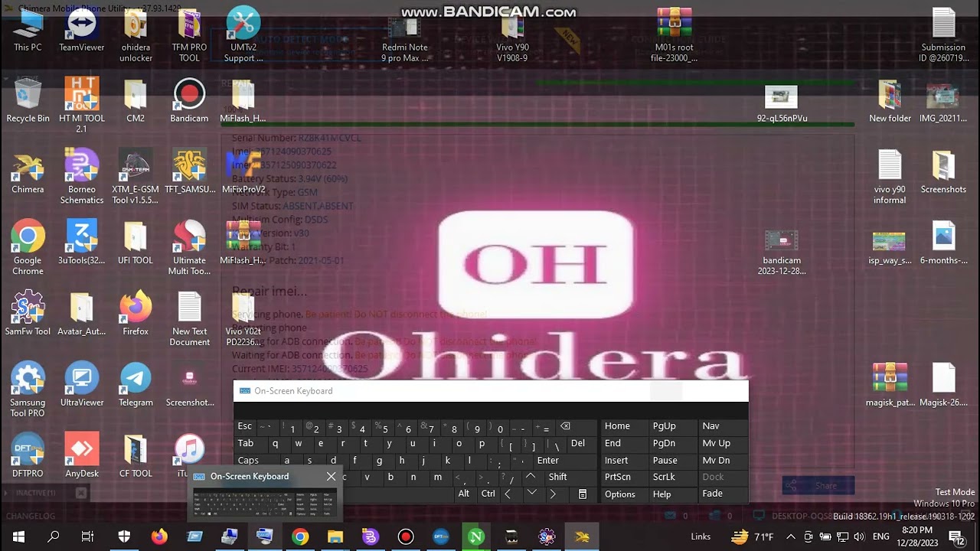Click the Windows Security shield in taskbar
980x551 pixels.
click(x=124, y=536)
